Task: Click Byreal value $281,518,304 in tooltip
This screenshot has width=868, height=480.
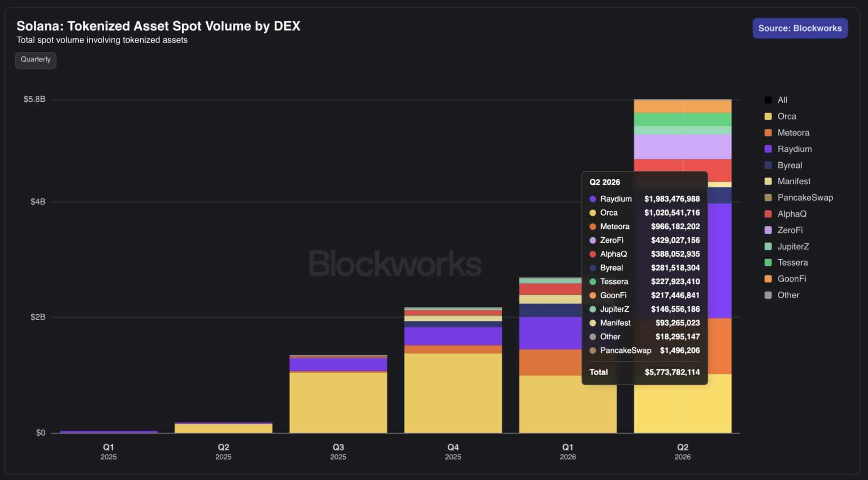Action: pyautogui.click(x=675, y=268)
